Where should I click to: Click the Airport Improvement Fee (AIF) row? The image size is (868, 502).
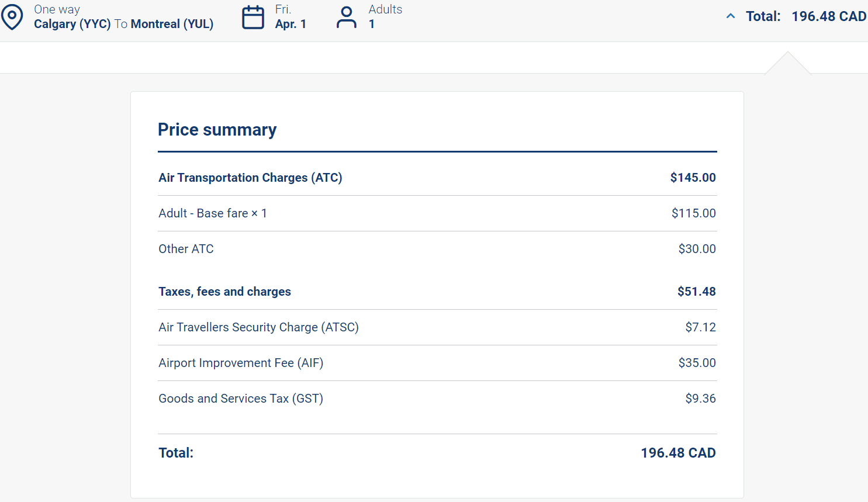241,363
